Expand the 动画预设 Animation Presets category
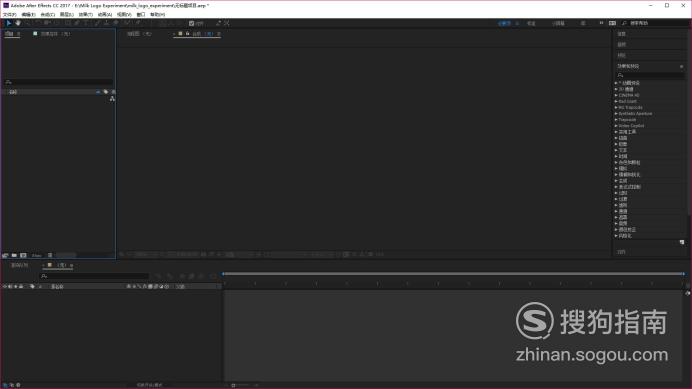The image size is (692, 389). tap(616, 83)
